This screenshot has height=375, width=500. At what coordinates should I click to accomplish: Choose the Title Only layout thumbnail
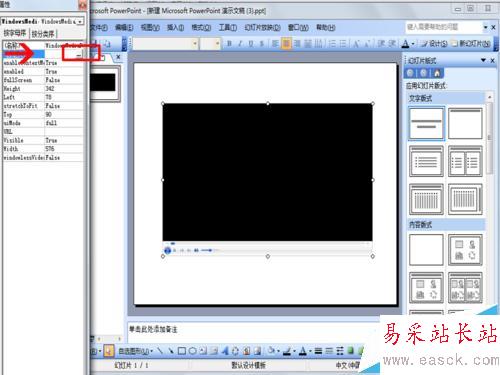tap(465, 123)
